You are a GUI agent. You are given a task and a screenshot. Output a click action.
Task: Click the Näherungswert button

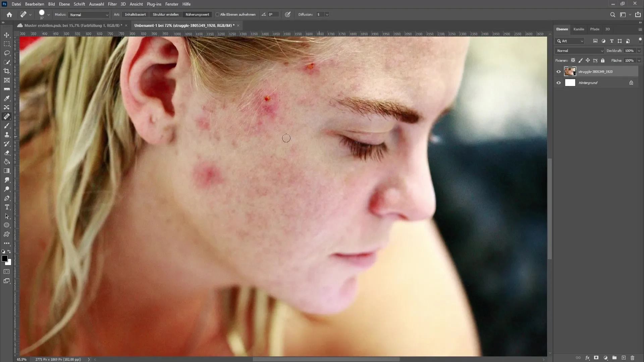(197, 15)
